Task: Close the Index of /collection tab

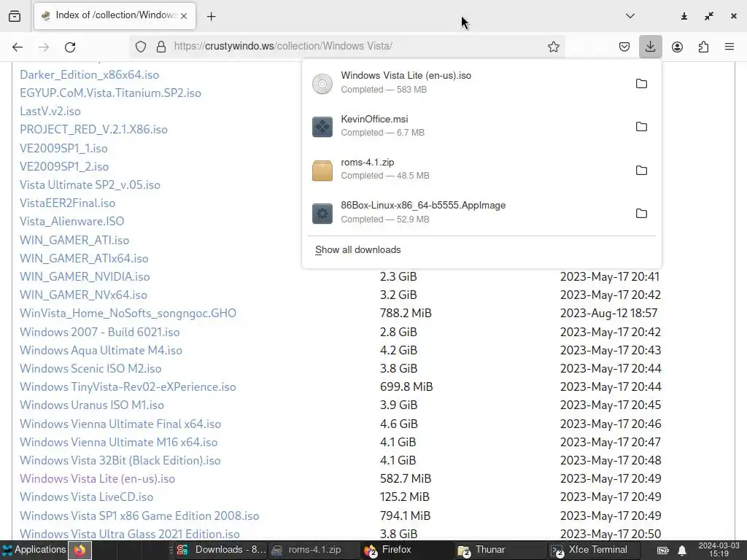Action: [184, 16]
